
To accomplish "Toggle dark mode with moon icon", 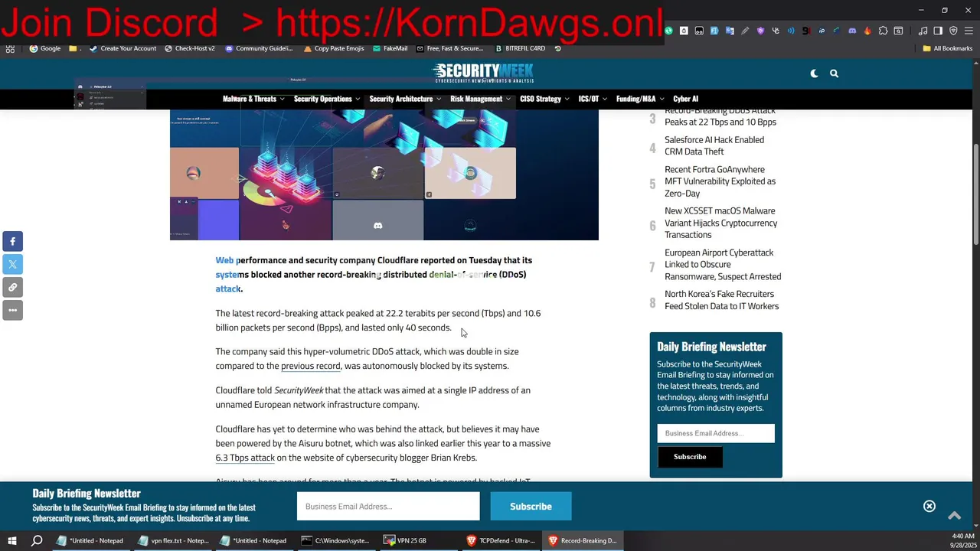I will (x=814, y=73).
